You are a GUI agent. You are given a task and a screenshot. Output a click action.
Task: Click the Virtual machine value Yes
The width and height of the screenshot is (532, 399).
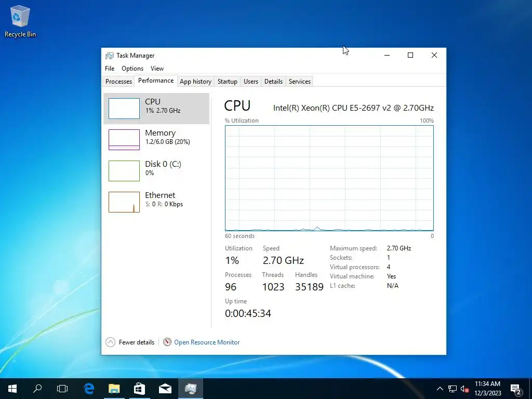(x=391, y=276)
